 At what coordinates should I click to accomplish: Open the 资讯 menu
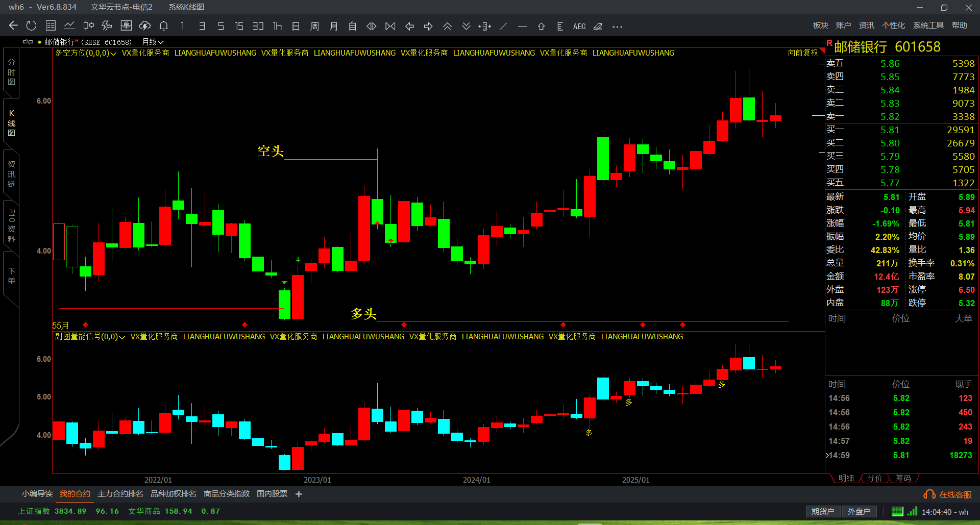(867, 26)
